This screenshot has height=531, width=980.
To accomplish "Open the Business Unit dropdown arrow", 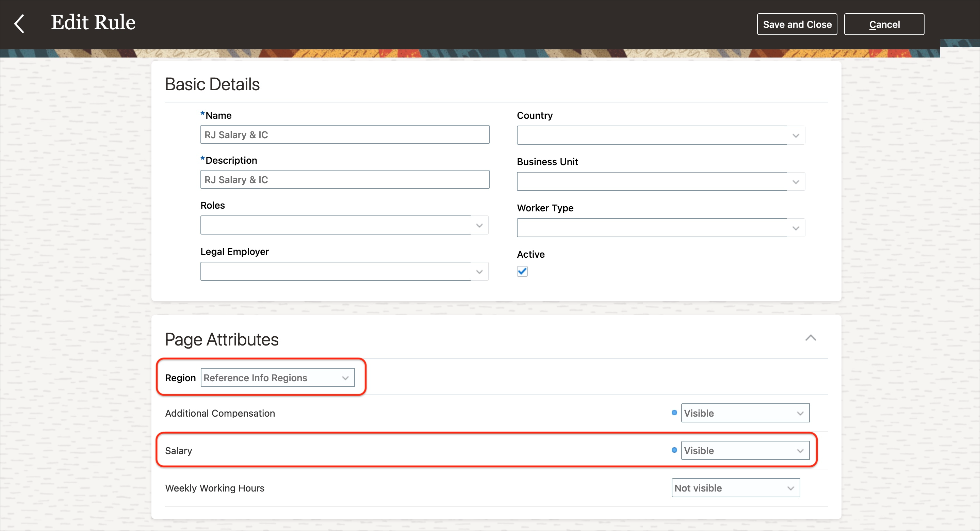I will click(x=796, y=182).
